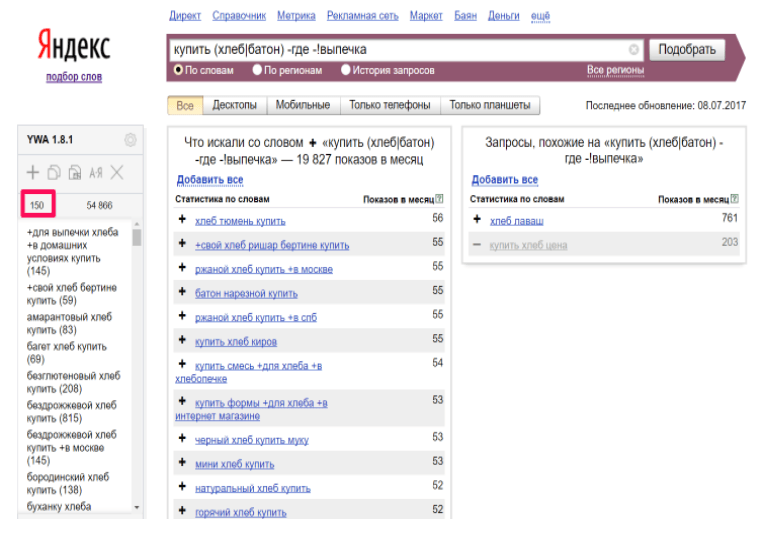Select the 'История запросов' radio button

coord(345,70)
